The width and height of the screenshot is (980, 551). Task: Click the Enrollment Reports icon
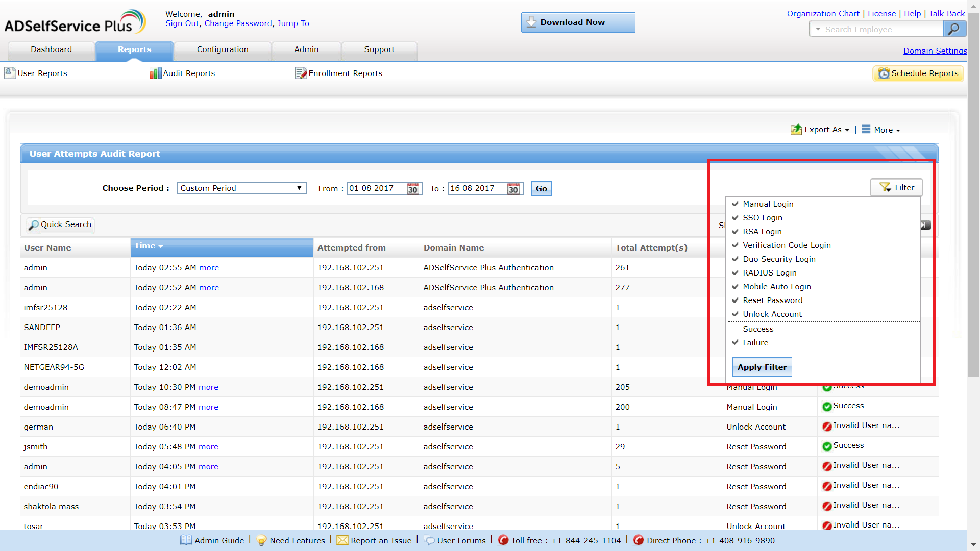point(301,73)
